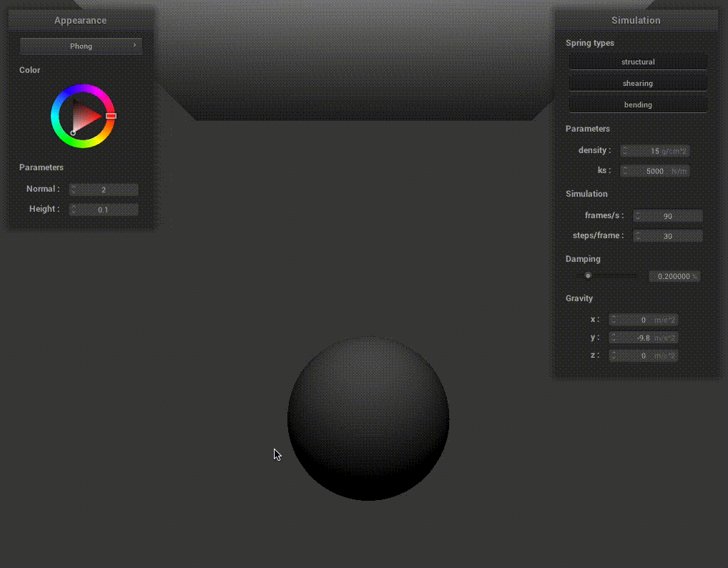
Task: Open the Phong shader dropdown
Action: coord(81,46)
